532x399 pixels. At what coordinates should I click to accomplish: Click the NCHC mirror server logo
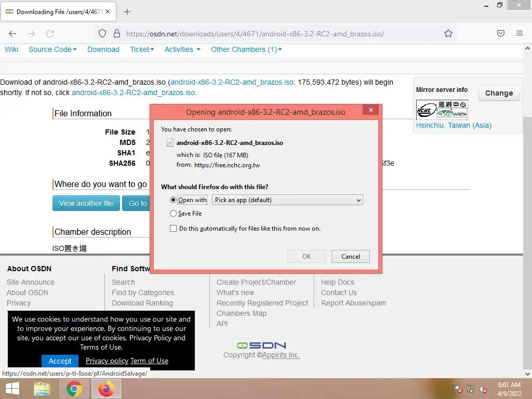click(442, 110)
